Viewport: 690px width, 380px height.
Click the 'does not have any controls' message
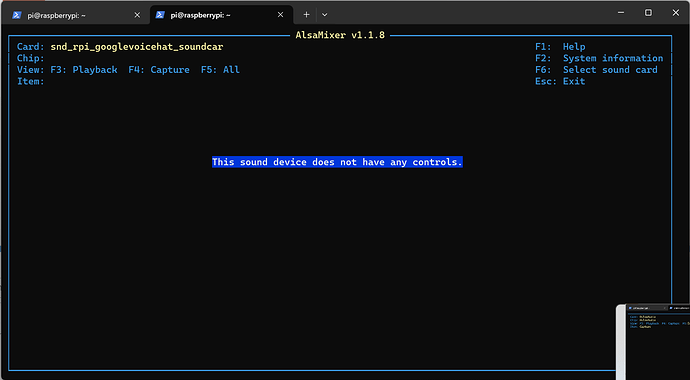(x=337, y=162)
